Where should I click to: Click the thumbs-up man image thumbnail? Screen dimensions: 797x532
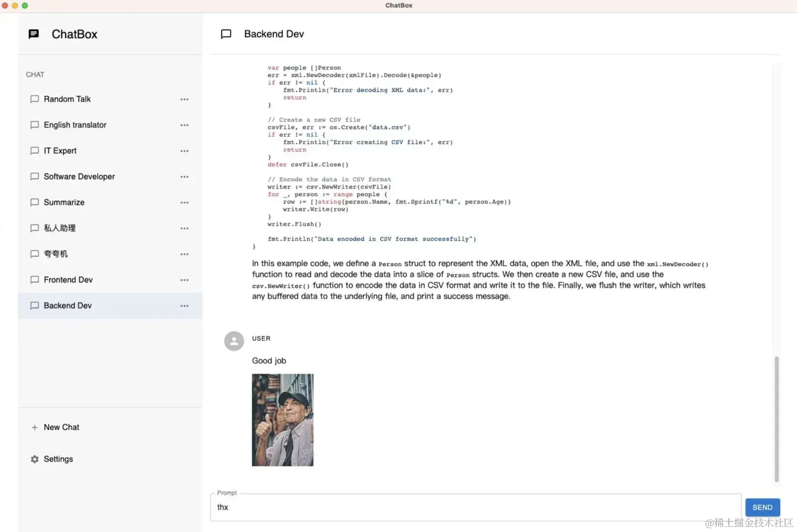pyautogui.click(x=282, y=420)
